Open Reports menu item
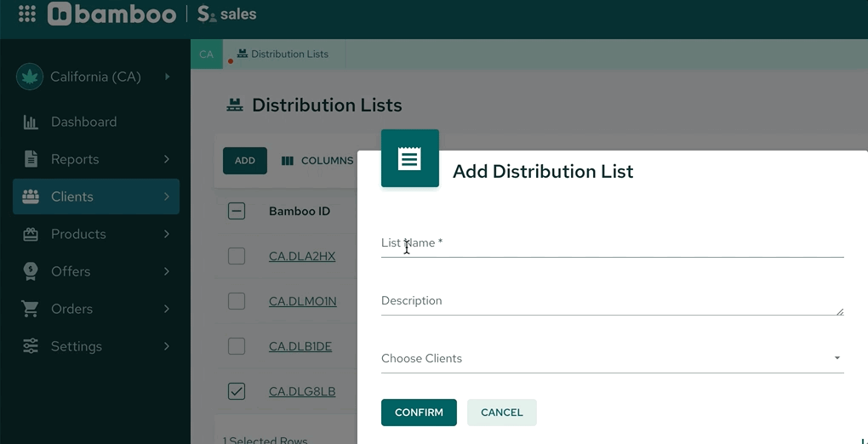 point(96,159)
